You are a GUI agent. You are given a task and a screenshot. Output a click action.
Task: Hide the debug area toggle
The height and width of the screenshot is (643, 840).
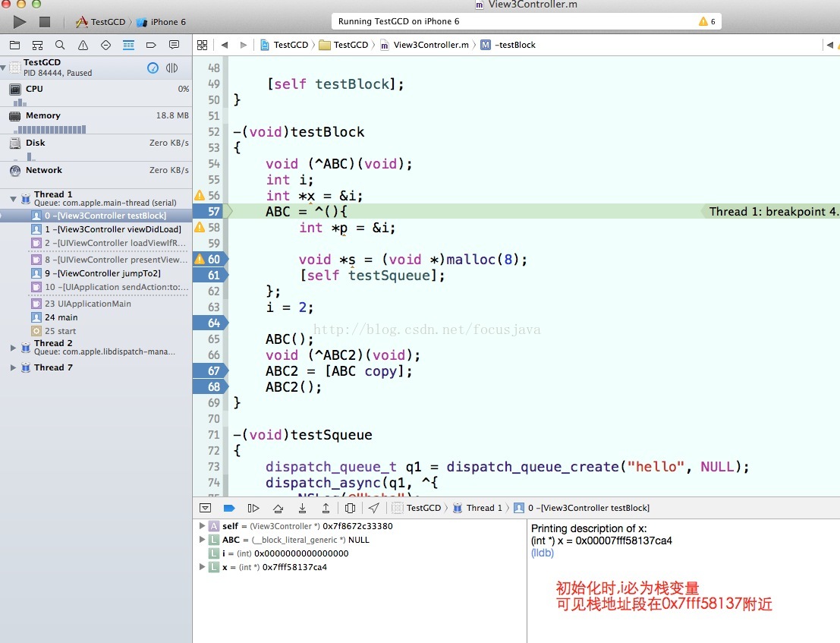pyautogui.click(x=205, y=508)
